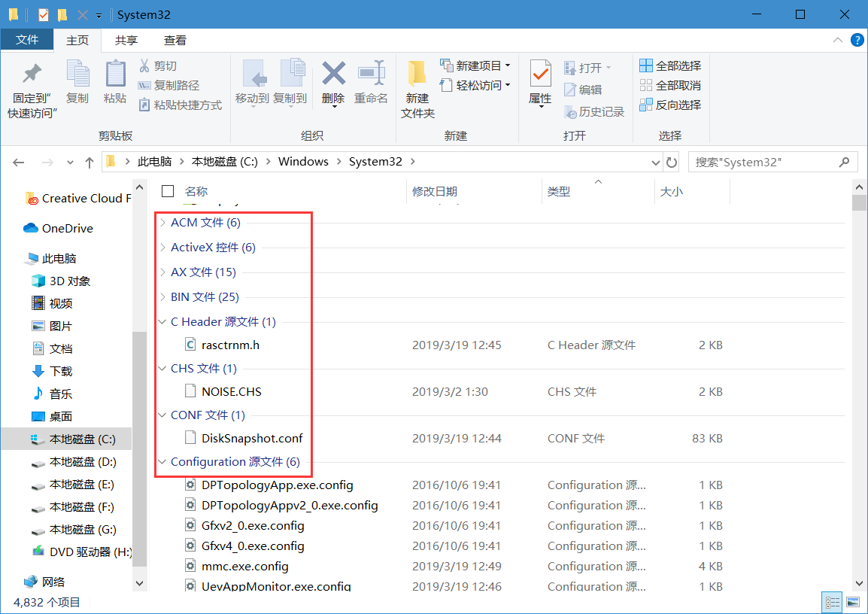Click Select None (全部取消)

click(x=670, y=85)
